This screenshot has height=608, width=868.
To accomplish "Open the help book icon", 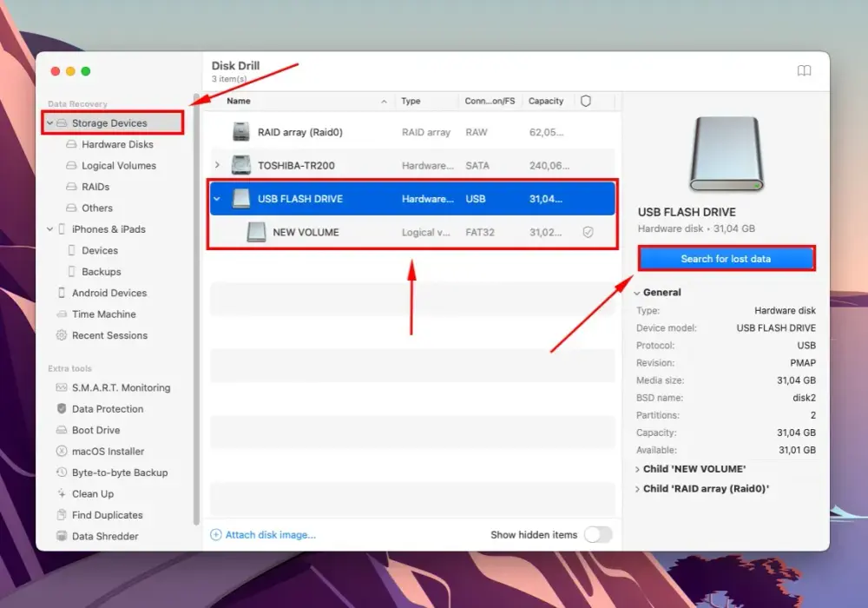I will [804, 70].
